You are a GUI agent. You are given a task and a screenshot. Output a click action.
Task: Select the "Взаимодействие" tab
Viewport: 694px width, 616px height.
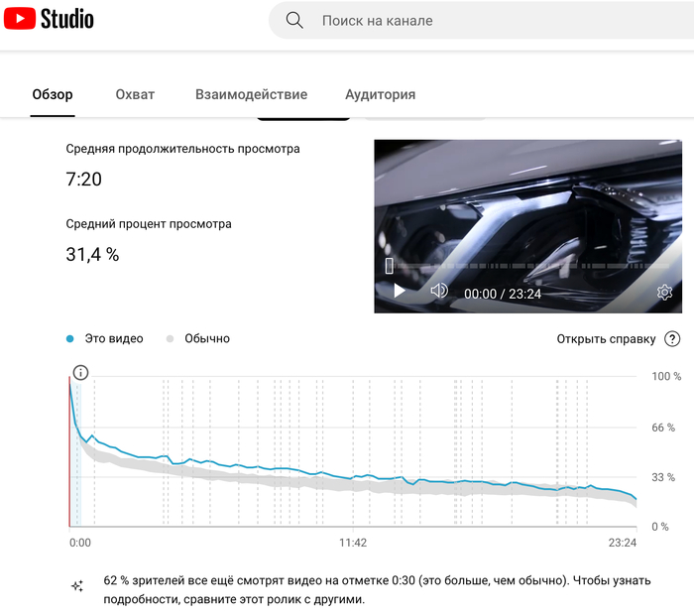click(x=251, y=95)
